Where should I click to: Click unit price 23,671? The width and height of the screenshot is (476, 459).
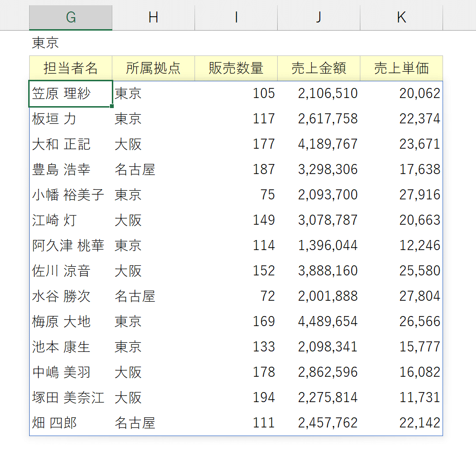tap(401, 144)
